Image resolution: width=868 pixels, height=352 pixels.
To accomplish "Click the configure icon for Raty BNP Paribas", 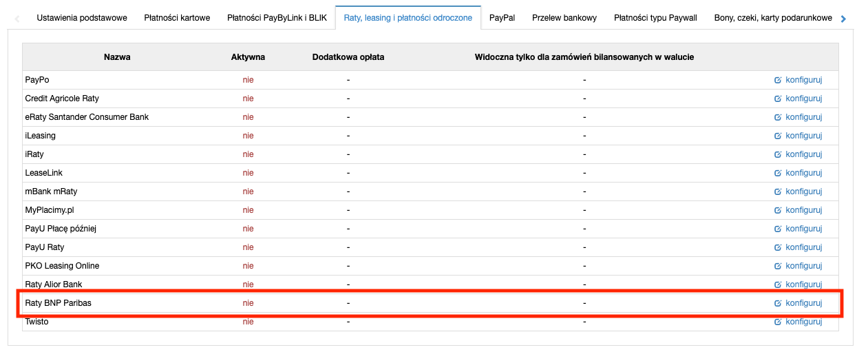I will coord(778,303).
